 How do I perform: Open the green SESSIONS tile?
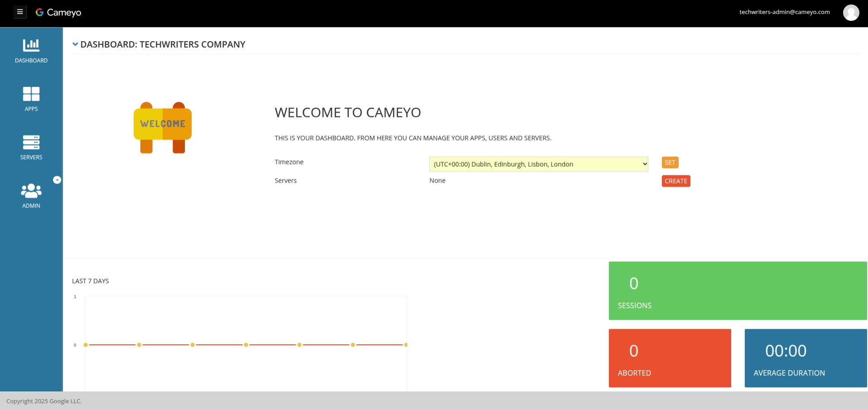point(738,291)
